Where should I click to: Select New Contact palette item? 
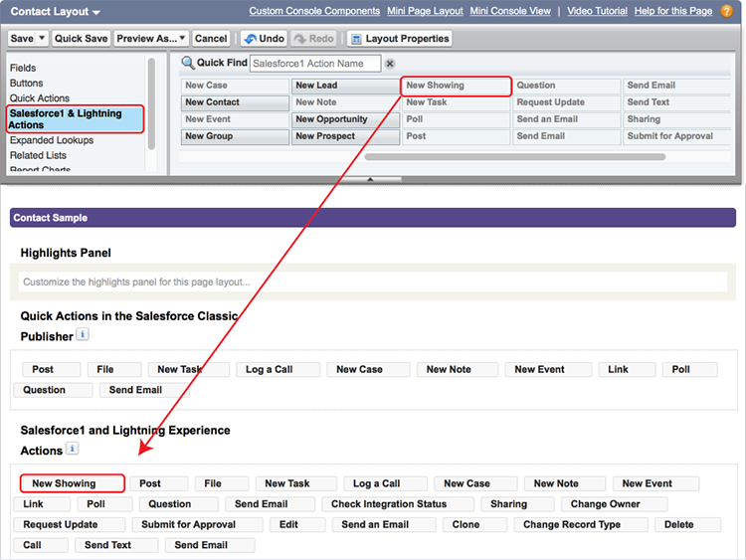click(x=235, y=102)
